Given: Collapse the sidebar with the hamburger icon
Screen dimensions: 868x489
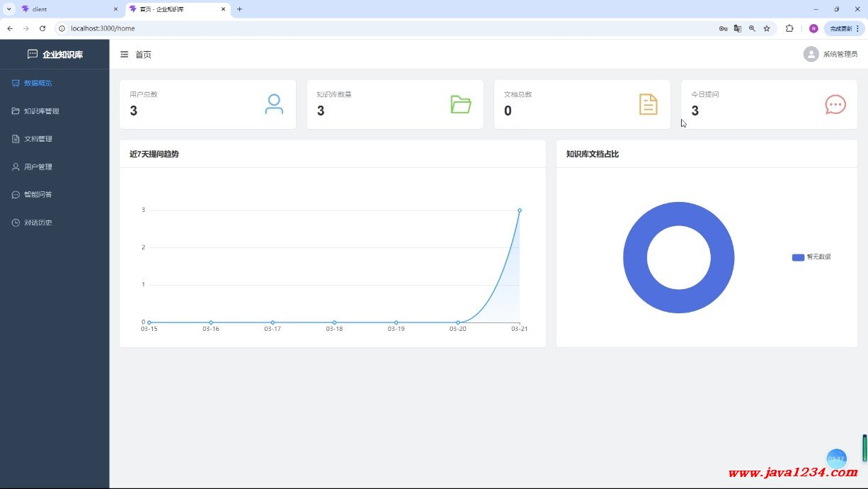Looking at the screenshot, I should 125,55.
